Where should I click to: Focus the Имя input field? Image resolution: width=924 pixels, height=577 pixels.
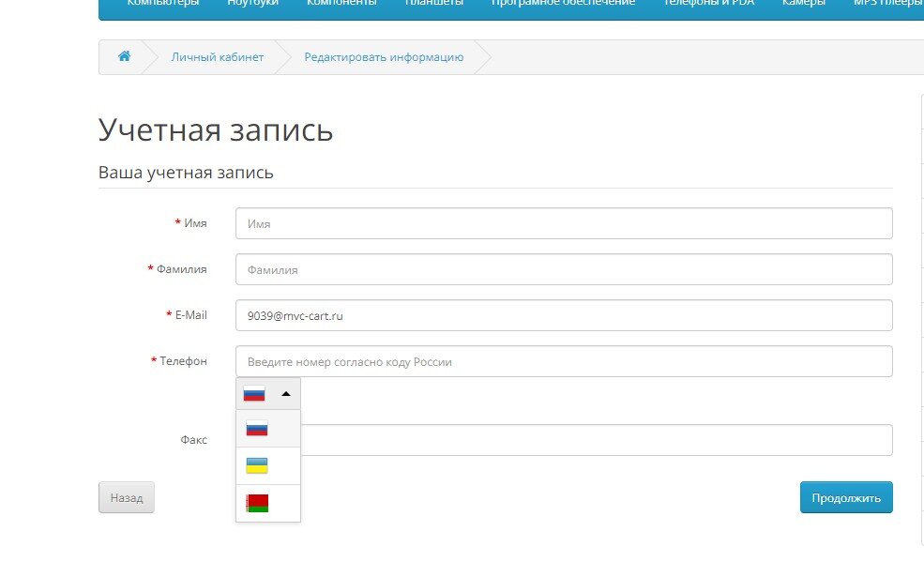click(563, 224)
